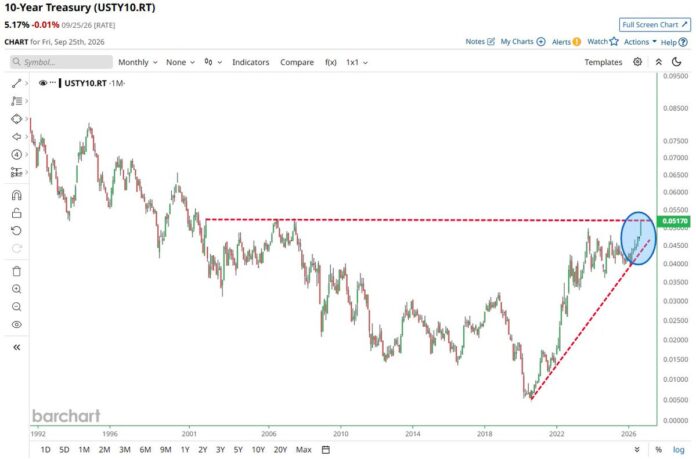Click the Templates button
The width and height of the screenshot is (696, 459).
[603, 62]
